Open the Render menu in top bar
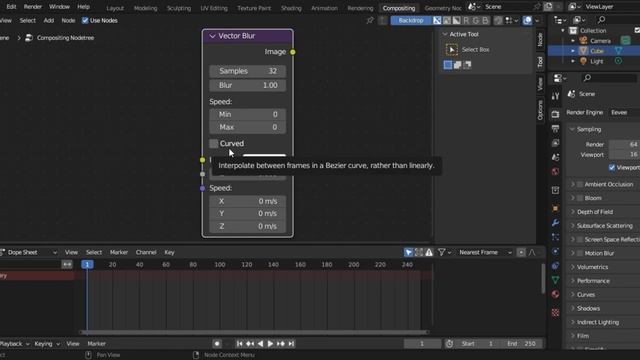The height and width of the screenshot is (360, 640). 33,7
